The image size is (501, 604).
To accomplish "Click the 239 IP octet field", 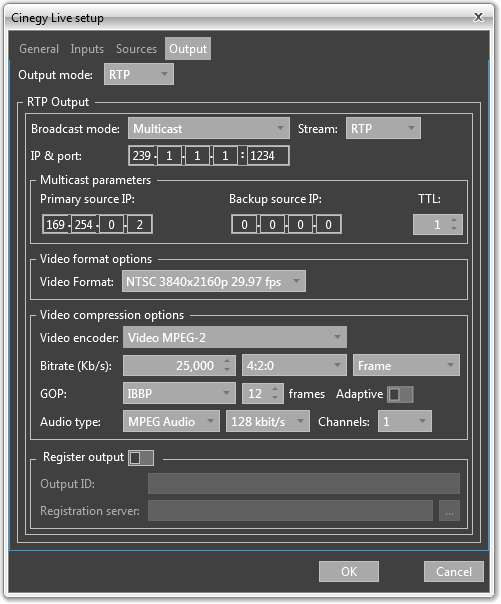I will 142,156.
